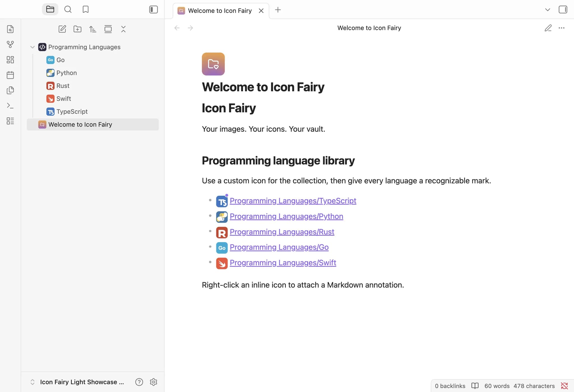Follow the Programming Languages/Swift link
This screenshot has width=574, height=392.
[x=283, y=263]
